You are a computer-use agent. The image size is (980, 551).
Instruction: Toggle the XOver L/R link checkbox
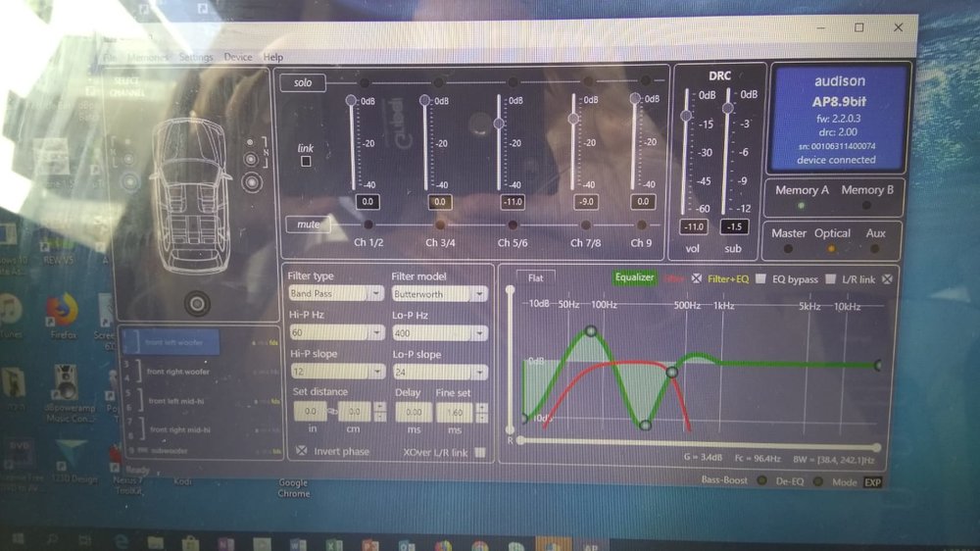(479, 452)
